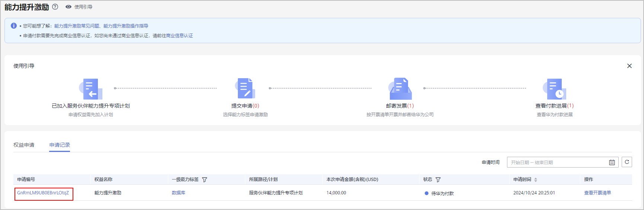
Task: Click the blue info icon in notice banner
Action: click(14, 26)
